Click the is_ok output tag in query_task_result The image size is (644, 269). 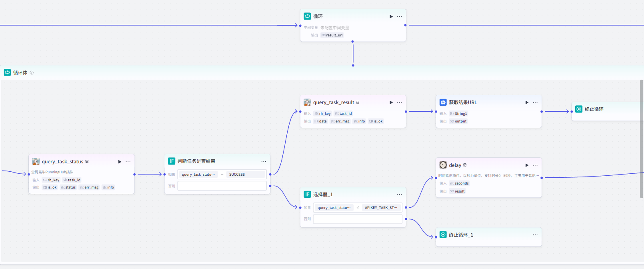click(376, 121)
